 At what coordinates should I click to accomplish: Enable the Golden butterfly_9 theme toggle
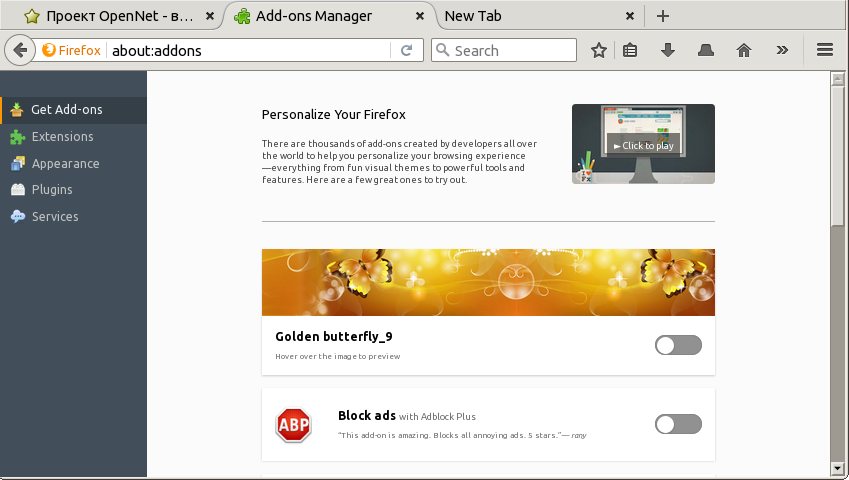(678, 345)
